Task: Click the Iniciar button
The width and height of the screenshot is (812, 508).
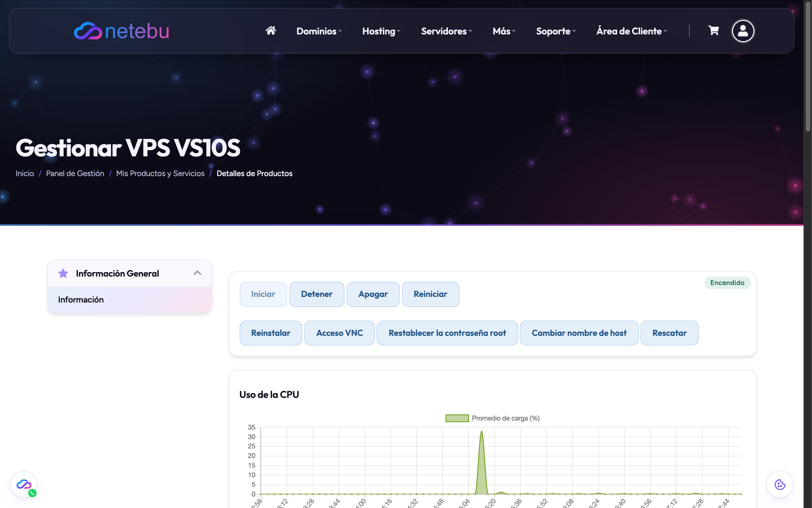Action: pos(263,294)
